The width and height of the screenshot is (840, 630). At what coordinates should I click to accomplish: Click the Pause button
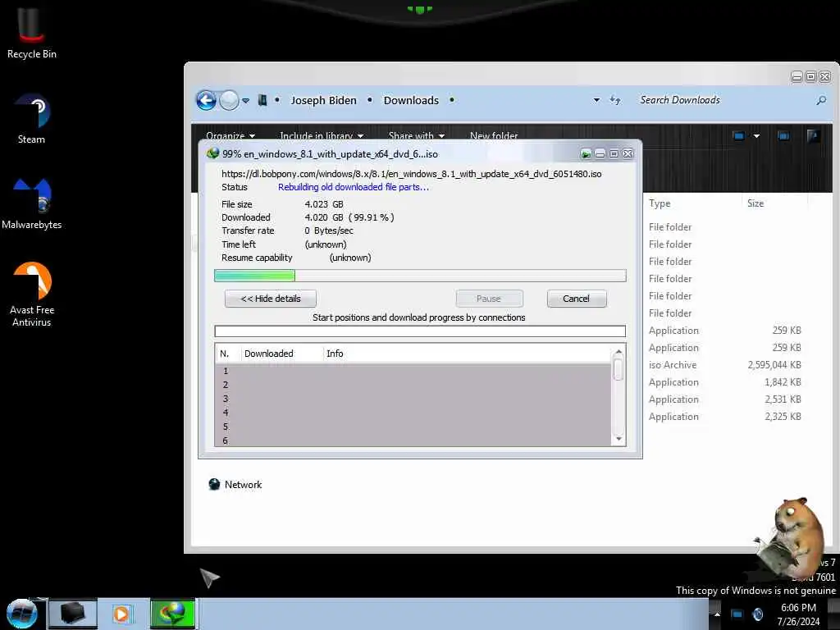(489, 299)
